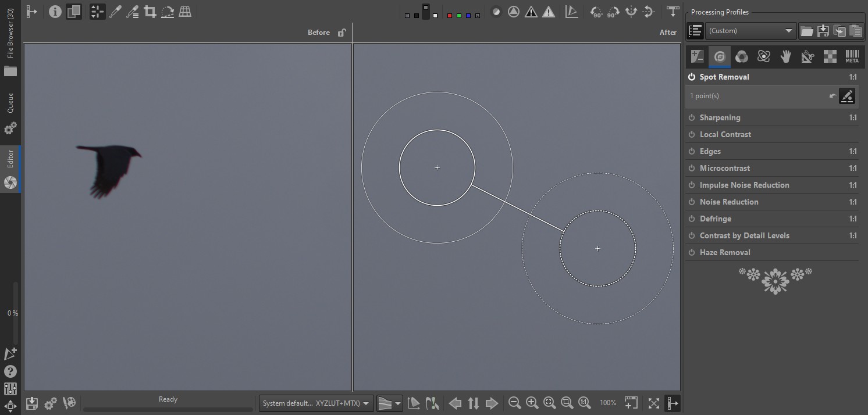Switch to the Meta tab

coord(852,56)
